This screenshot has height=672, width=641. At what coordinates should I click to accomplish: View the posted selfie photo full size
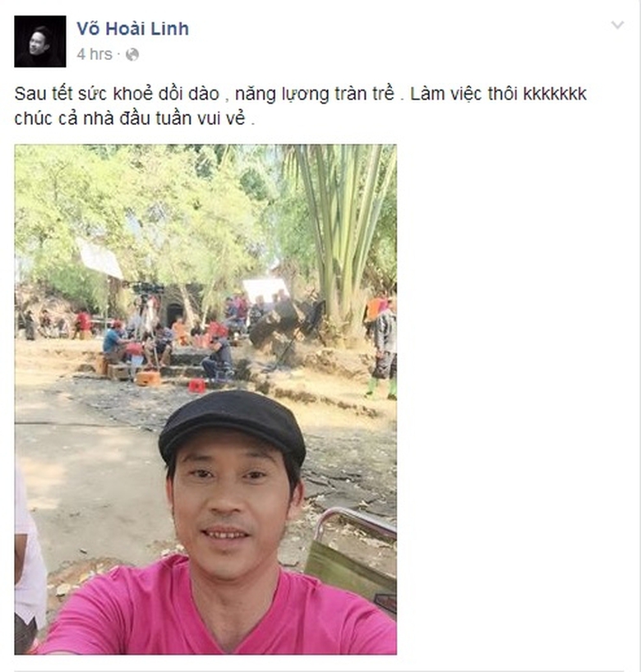(x=205, y=399)
